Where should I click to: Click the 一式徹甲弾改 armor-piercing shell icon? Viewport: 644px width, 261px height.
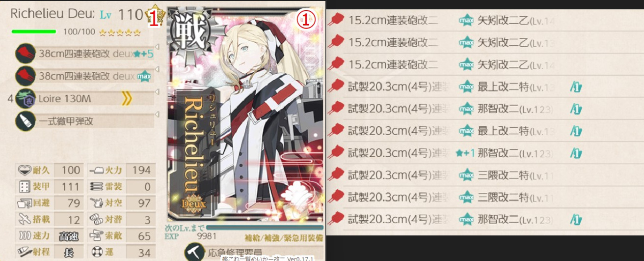(25, 121)
